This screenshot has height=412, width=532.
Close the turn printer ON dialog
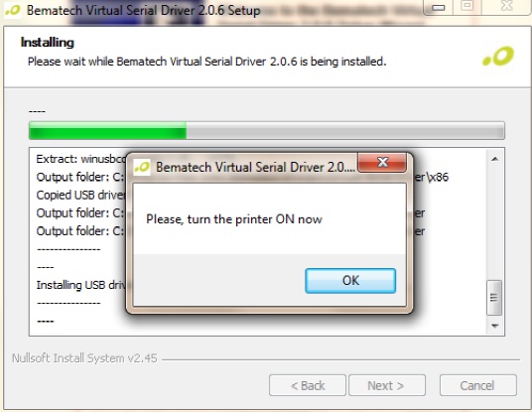382,162
